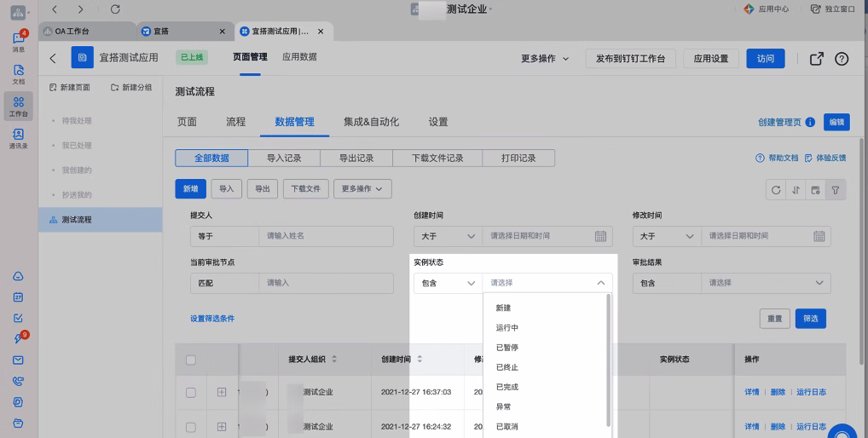Open the 通讯录 contacts icon in sidebar

tap(18, 138)
